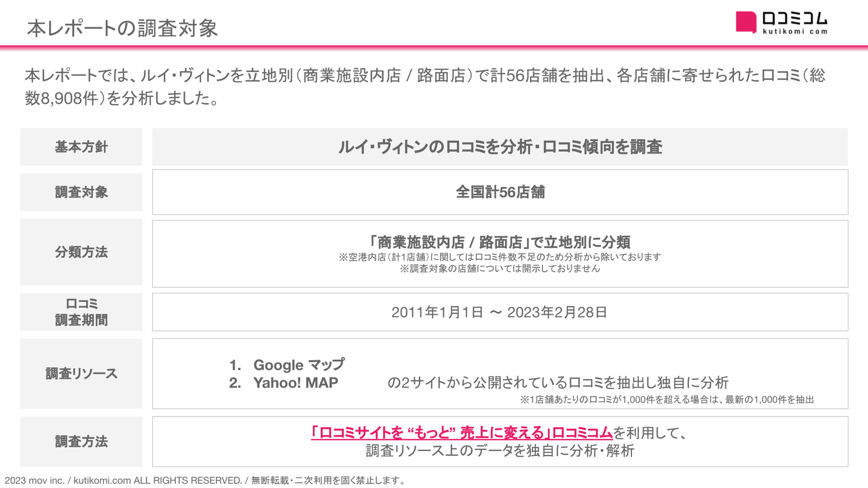Viewport: 868px width, 488px height.
Task: Click the copyright footer 2023 mov inc.
Action: (x=205, y=480)
